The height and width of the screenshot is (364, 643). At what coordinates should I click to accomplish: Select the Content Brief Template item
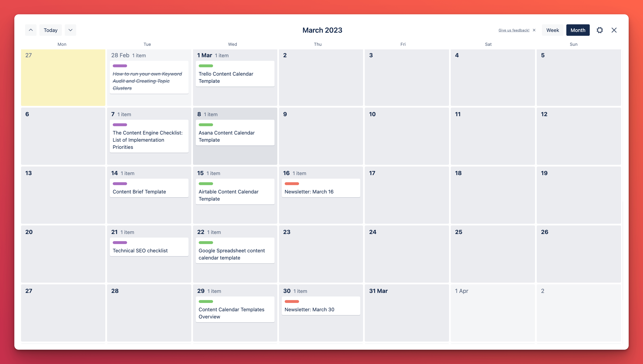point(139,192)
